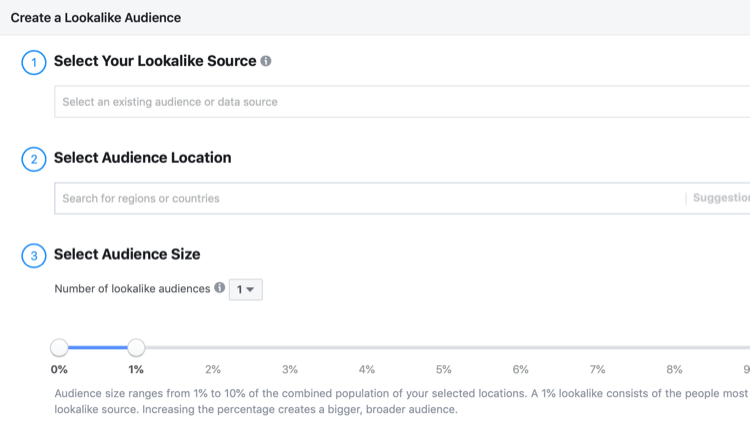
Task: Click the Create a Lookalike Audience title
Action: tap(96, 18)
